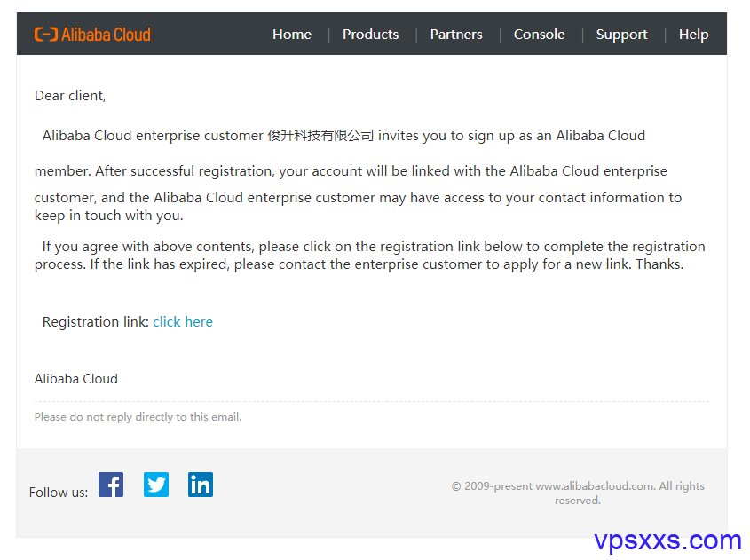Click the Alibaba Cloud bracket logo icon
Viewport: 750px width, 560px height.
pyautogui.click(x=46, y=35)
